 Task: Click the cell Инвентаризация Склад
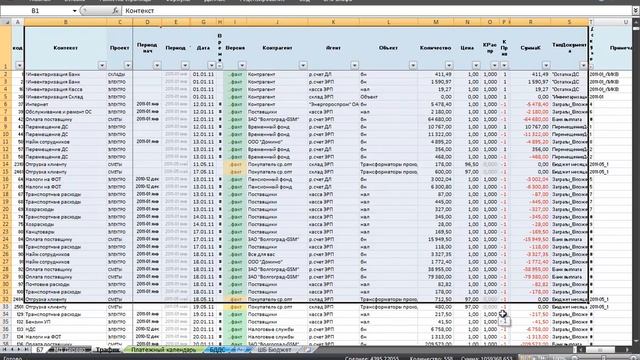(66, 97)
